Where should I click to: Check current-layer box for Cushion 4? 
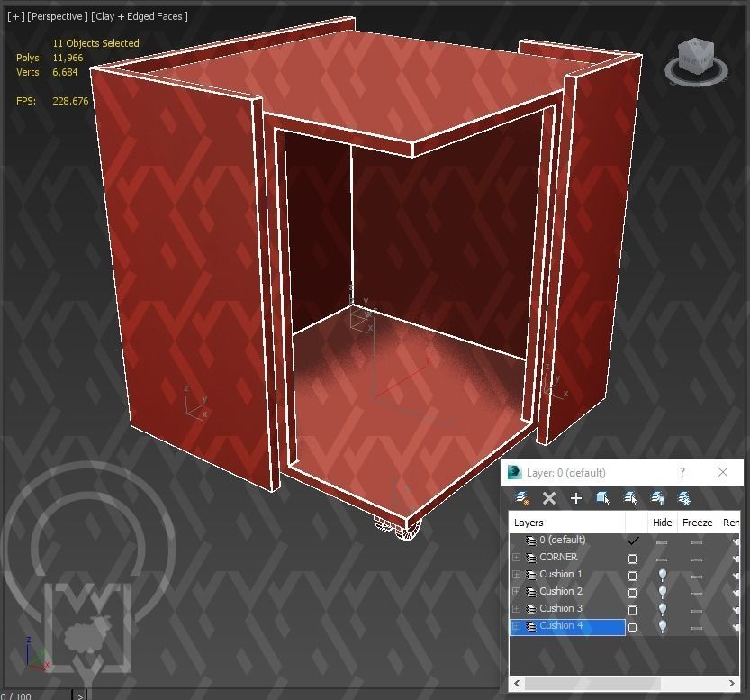point(632,627)
